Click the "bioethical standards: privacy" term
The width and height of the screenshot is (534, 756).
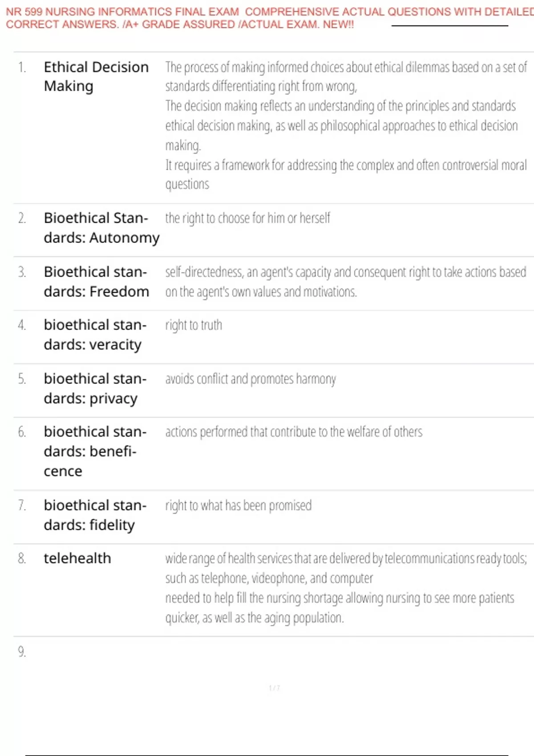(x=95, y=388)
